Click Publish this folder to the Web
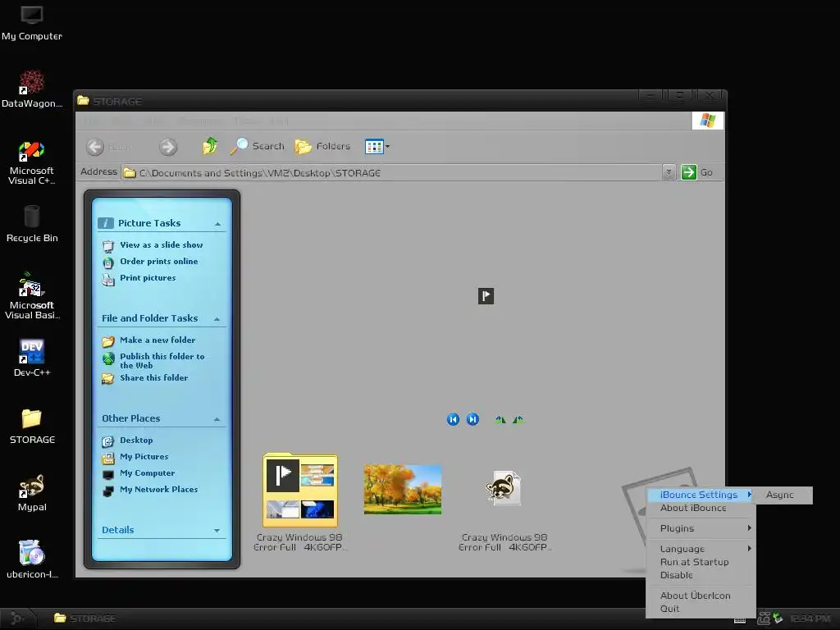This screenshot has width=840, height=630. (x=162, y=361)
